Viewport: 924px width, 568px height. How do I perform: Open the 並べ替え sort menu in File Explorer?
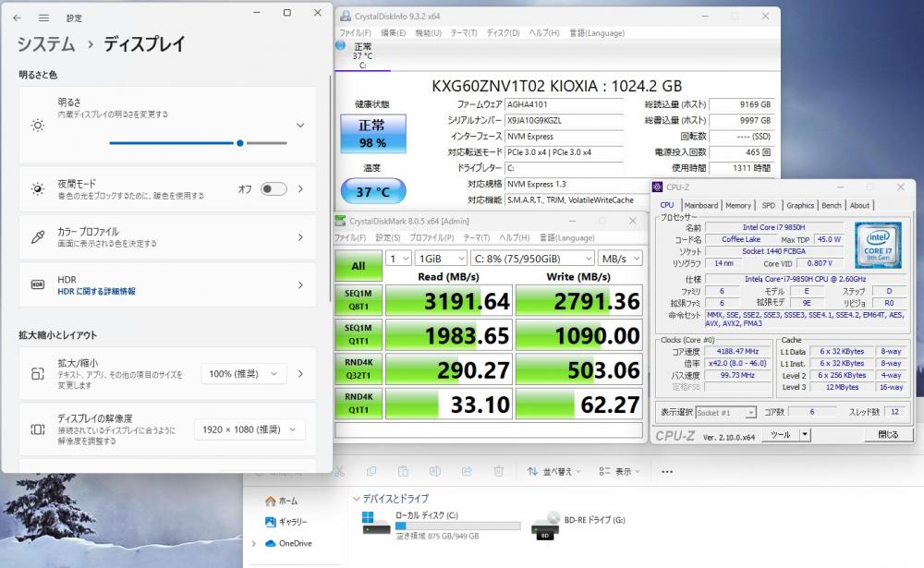click(x=553, y=471)
